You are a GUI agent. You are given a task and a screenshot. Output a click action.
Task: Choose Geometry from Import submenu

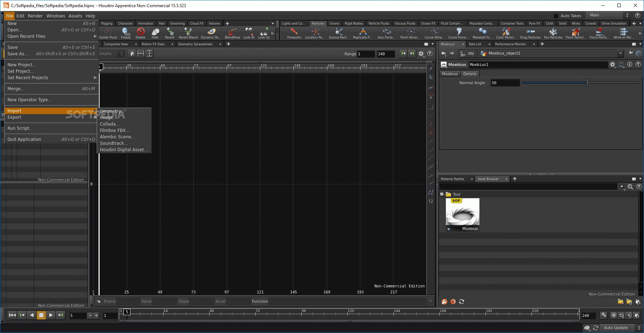(x=124, y=111)
